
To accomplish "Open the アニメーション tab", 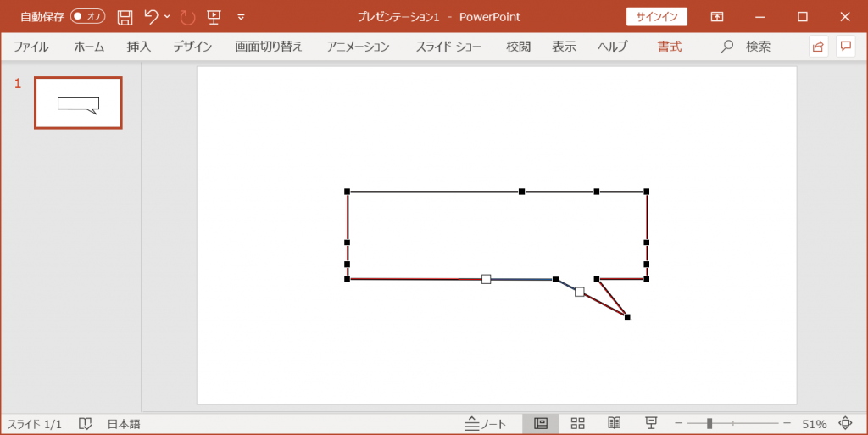I will click(x=359, y=47).
